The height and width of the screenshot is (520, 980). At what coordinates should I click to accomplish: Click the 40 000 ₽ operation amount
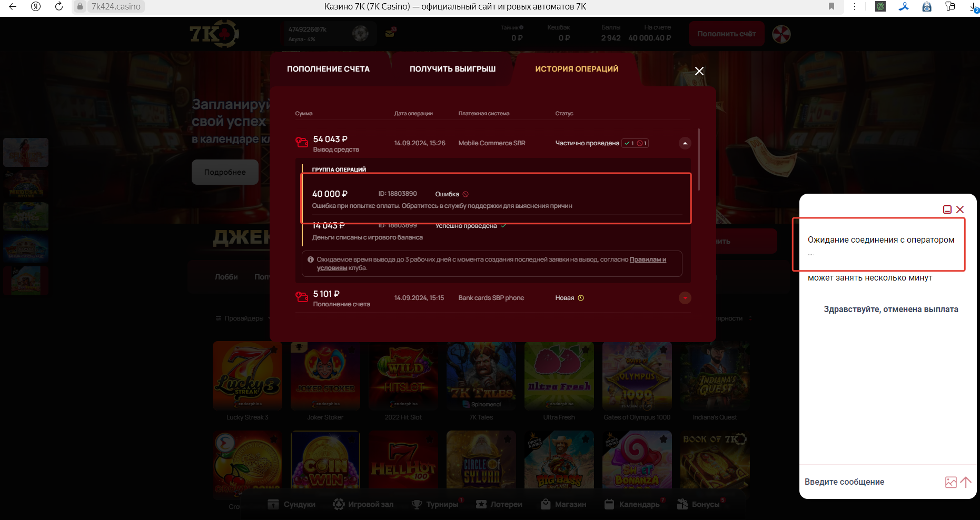(x=330, y=194)
